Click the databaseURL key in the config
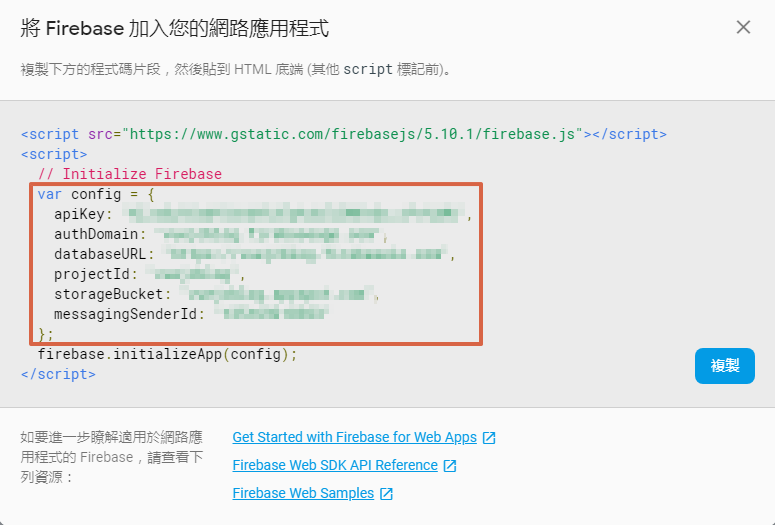The width and height of the screenshot is (775, 525). coord(100,254)
